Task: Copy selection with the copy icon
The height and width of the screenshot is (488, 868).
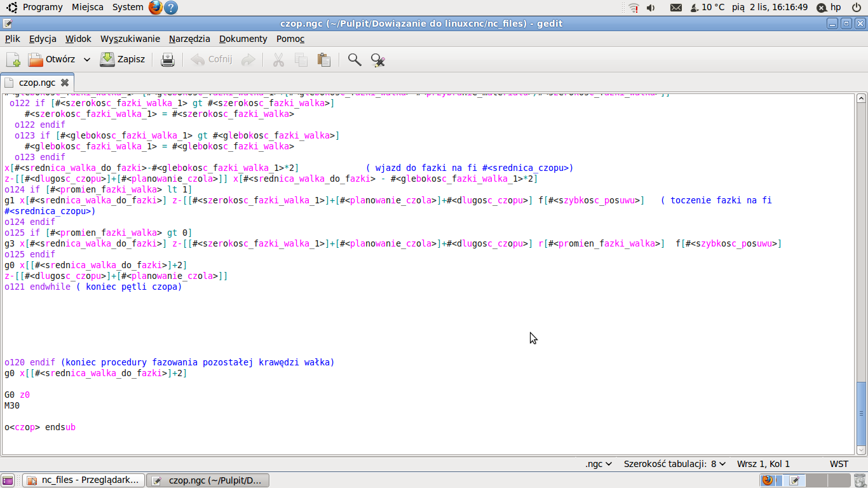Action: pyautogui.click(x=301, y=60)
